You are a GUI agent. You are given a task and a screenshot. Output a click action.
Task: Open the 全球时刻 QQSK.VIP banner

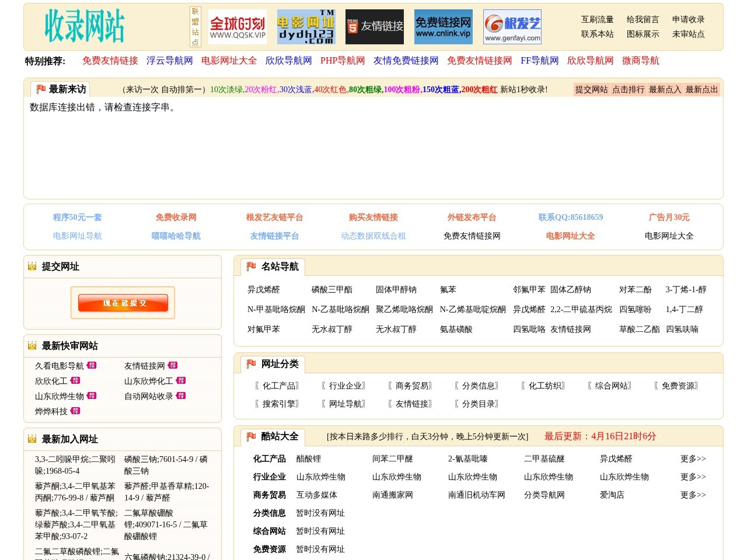(x=238, y=27)
